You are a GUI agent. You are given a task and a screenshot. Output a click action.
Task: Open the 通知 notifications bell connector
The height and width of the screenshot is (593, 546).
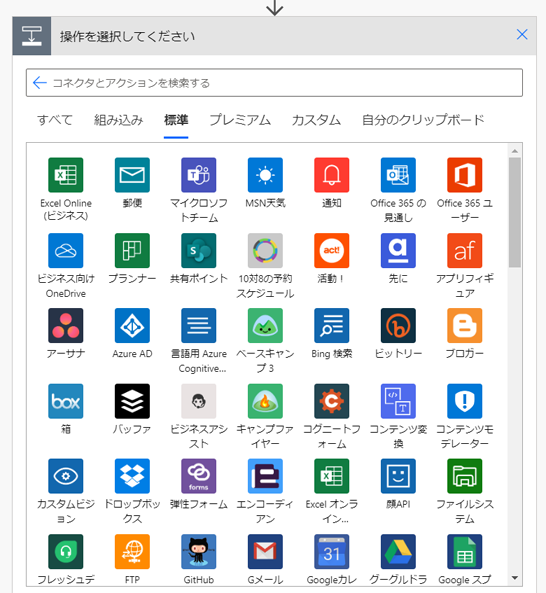(332, 175)
